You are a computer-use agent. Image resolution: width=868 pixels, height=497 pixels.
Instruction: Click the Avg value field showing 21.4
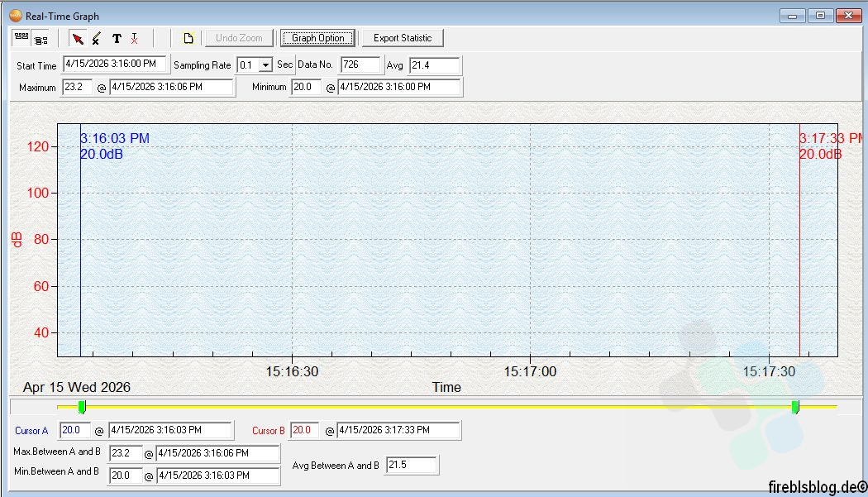click(x=435, y=65)
